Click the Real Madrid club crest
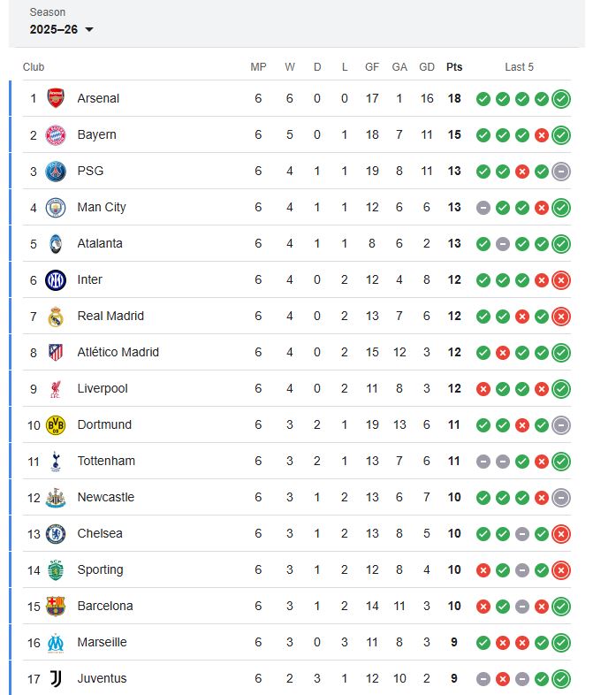616x695 pixels. (56, 316)
